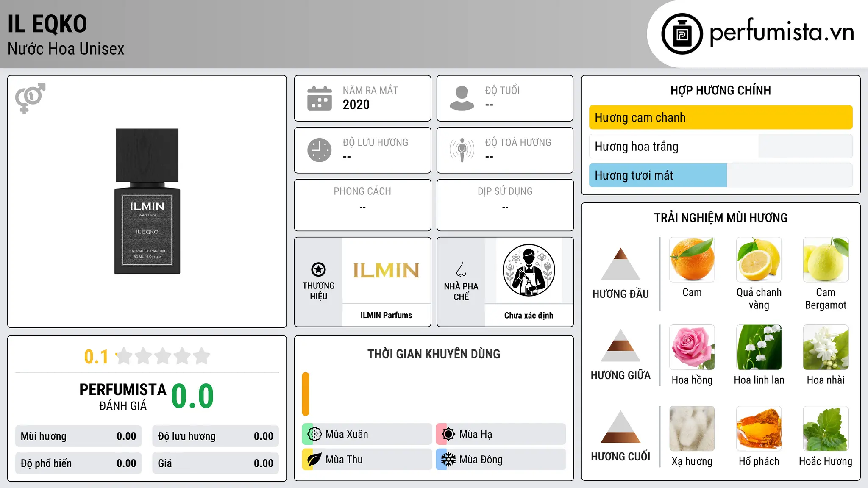Click the Hợp hương chính heading
Screen dimensions: 868x488
tap(721, 90)
